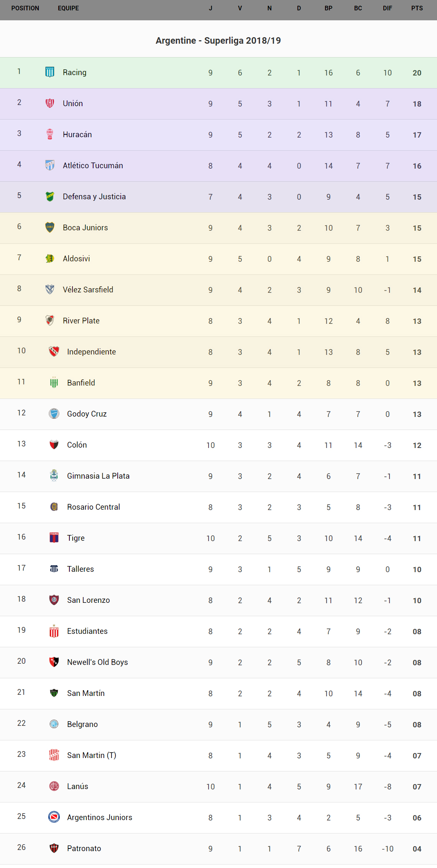Click the Huracán balloon crest icon
The height and width of the screenshot is (868, 437).
[x=50, y=134]
